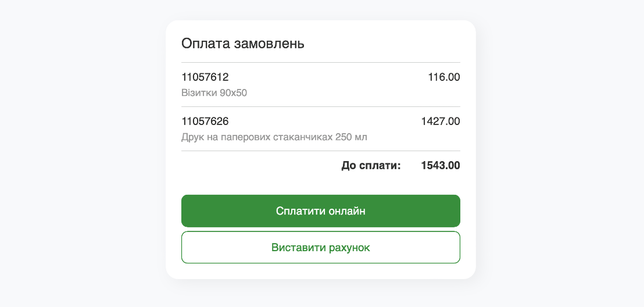Select order number 11057626
644x307 pixels.
(205, 122)
